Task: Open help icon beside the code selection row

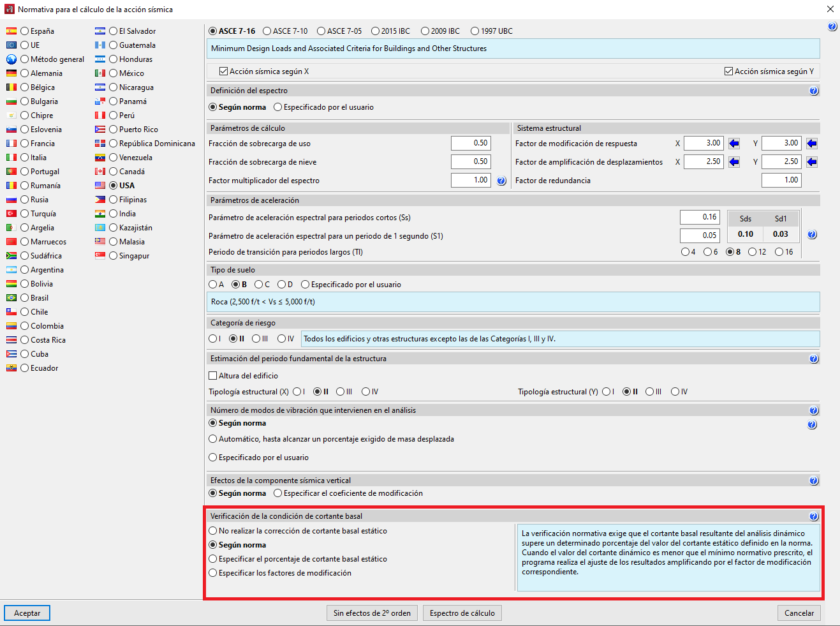Action: click(x=832, y=27)
